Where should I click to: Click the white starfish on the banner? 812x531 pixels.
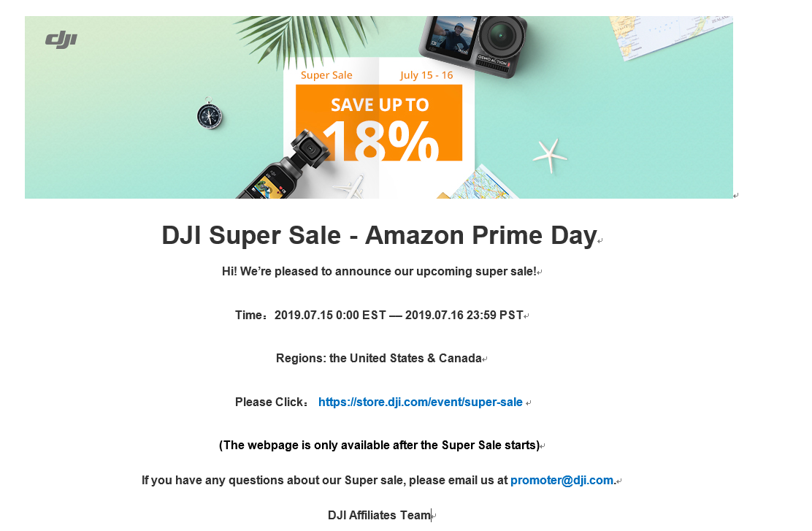coord(550,155)
